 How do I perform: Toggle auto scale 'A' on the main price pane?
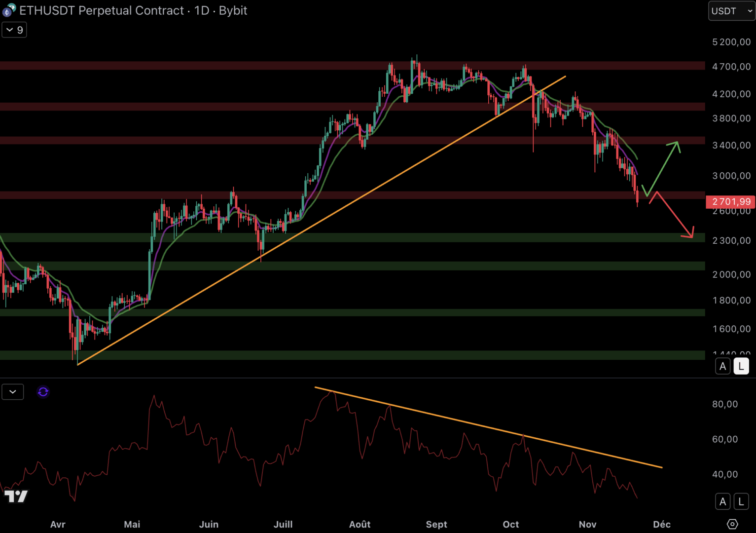pos(722,366)
